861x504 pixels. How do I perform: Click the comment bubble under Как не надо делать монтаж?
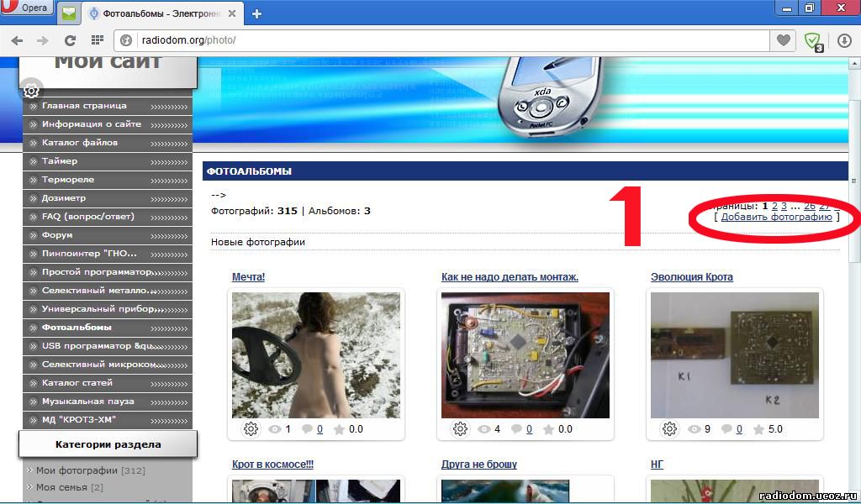[x=517, y=429]
